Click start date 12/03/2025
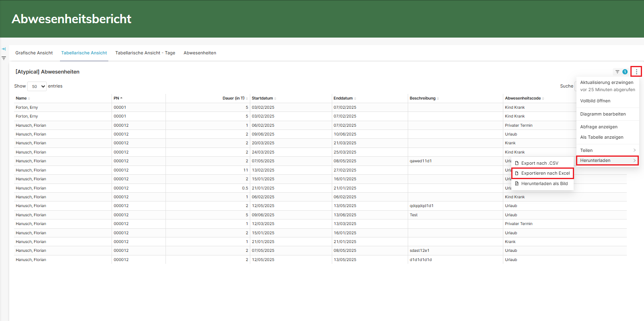 [263, 224]
